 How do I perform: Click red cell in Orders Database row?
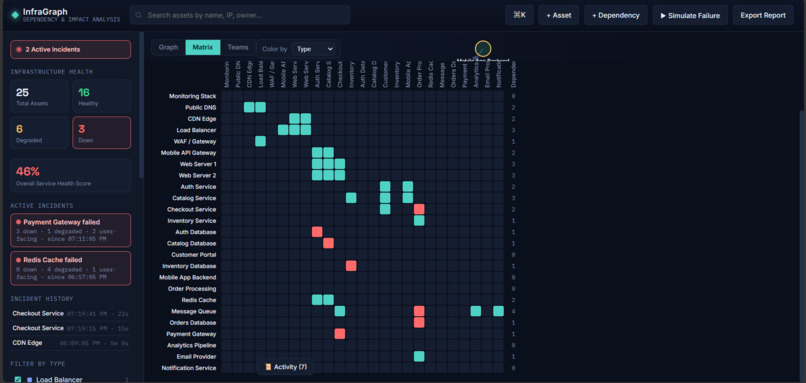419,322
